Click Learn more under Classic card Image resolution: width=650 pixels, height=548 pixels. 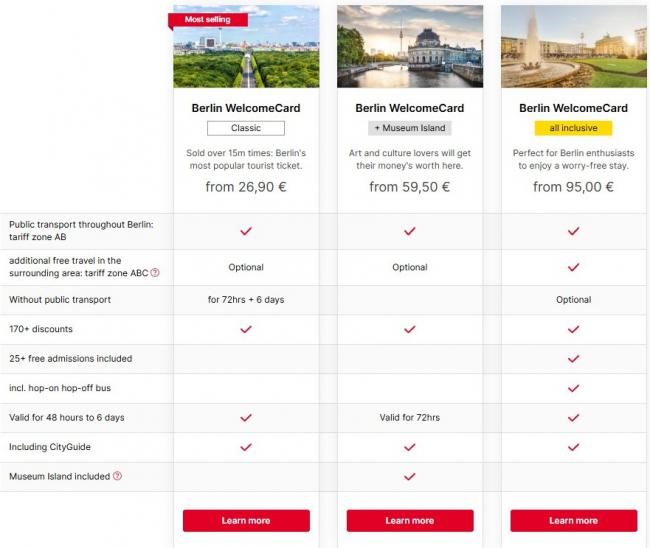[246, 521]
